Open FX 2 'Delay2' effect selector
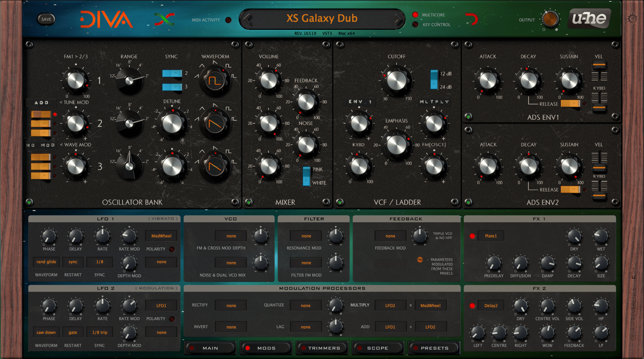This screenshot has height=359, width=644. (x=491, y=306)
